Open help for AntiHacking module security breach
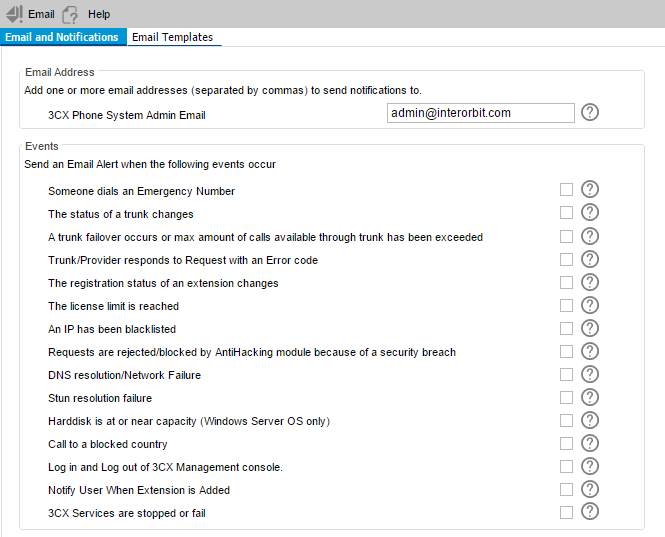Image resolution: width=665 pixels, height=537 pixels. tap(590, 351)
